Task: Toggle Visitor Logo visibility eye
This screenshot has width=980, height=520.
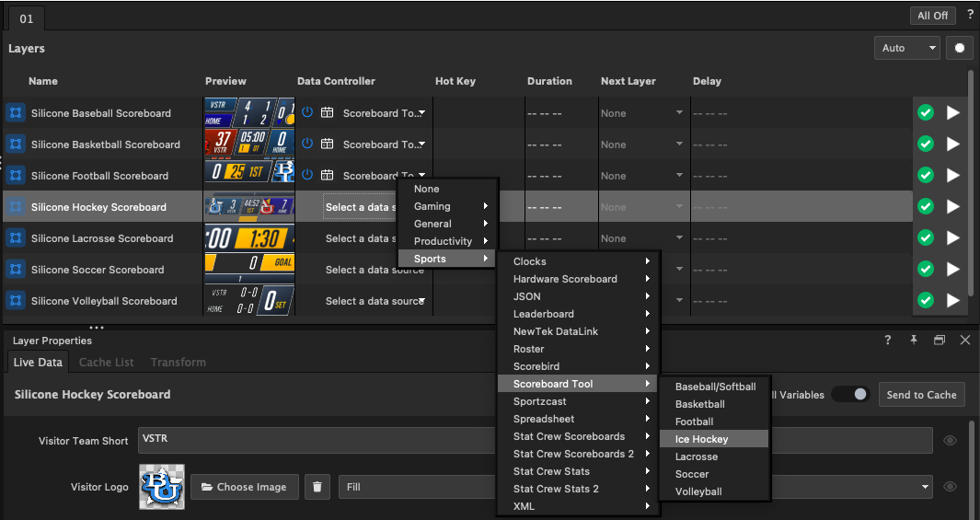Action: (950, 487)
